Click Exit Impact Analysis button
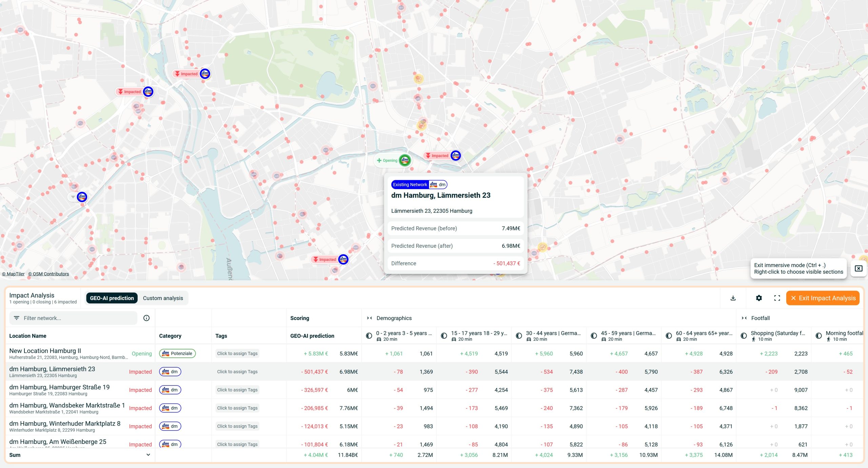This screenshot has width=868, height=468. coord(823,298)
